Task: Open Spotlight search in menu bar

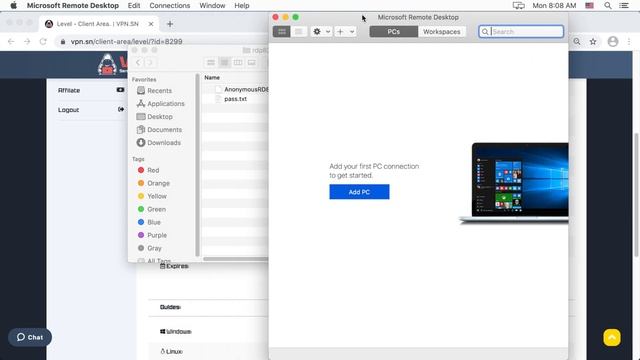Action: pos(608,5)
